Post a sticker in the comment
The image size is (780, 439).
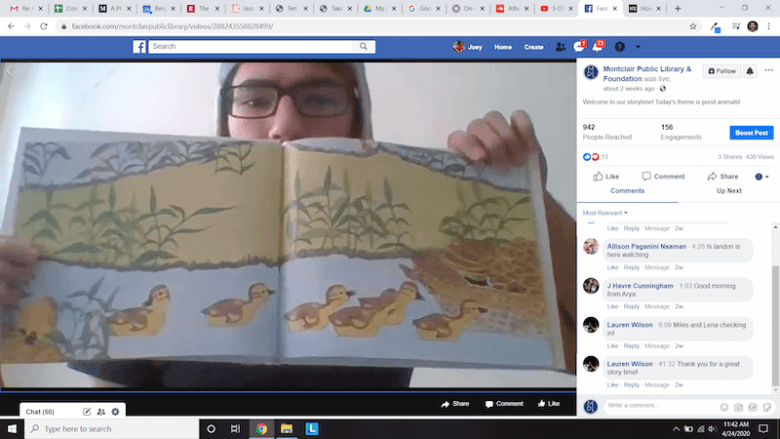point(767,407)
